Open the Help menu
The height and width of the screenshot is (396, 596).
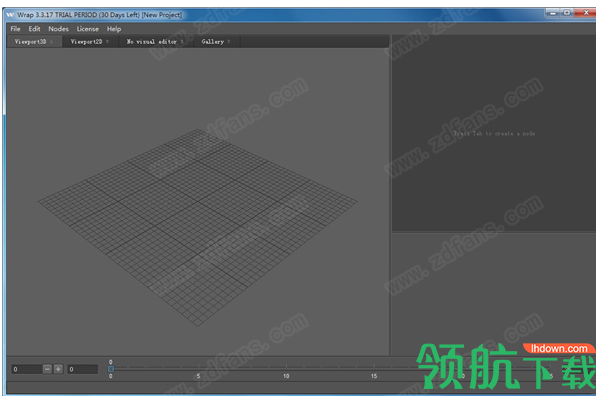coord(114,29)
